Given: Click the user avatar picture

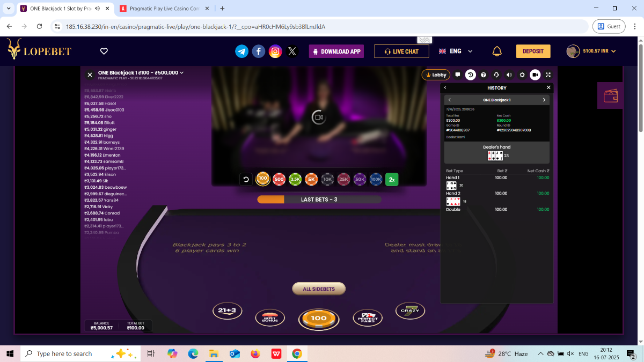Looking at the screenshot, I should [573, 51].
